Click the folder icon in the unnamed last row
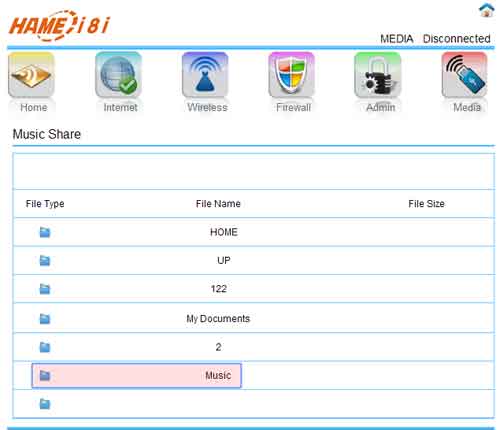The height and width of the screenshot is (430, 500). [45, 404]
